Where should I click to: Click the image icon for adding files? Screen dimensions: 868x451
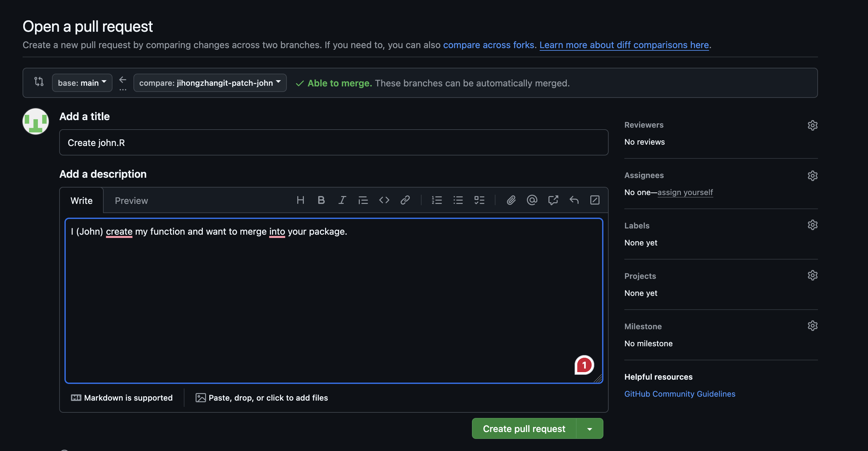[200, 398]
